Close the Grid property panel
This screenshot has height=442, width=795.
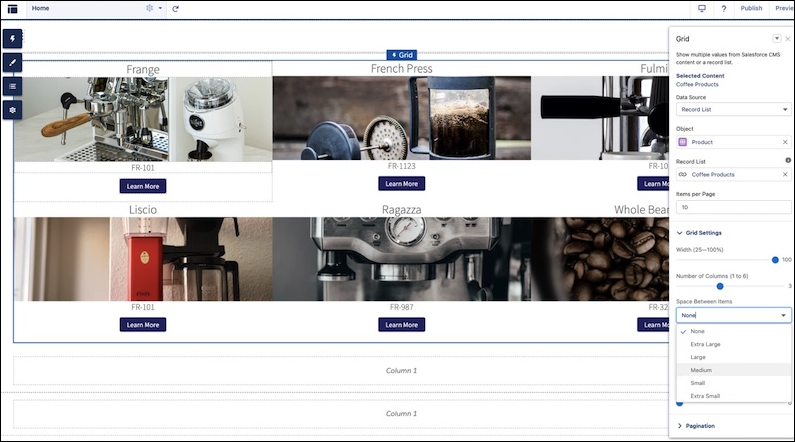pyautogui.click(x=787, y=39)
